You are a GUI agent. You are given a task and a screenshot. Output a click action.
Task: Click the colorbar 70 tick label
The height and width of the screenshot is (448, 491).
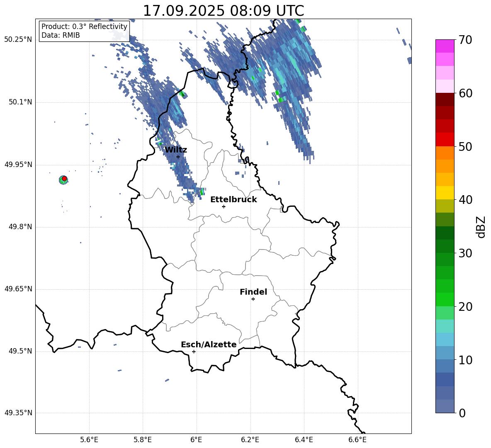tap(465, 40)
